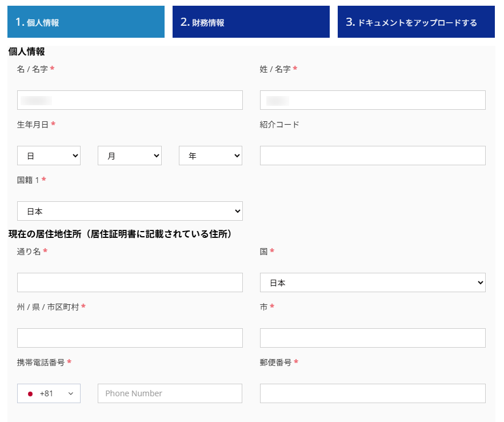The width and height of the screenshot is (504, 422).
Task: Open the 日 birth day dropdown
Action: 49,156
